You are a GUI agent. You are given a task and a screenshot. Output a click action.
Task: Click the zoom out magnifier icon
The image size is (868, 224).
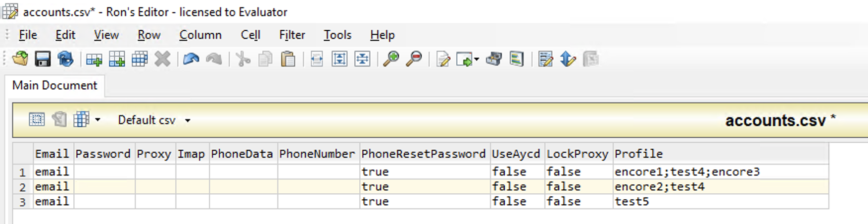[x=414, y=59]
